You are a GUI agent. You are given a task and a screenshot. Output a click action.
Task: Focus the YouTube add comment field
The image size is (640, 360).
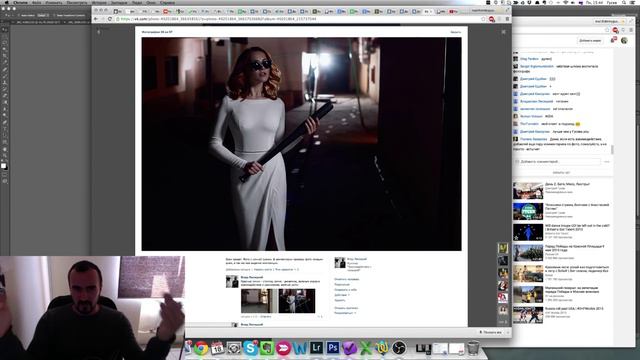(560, 162)
